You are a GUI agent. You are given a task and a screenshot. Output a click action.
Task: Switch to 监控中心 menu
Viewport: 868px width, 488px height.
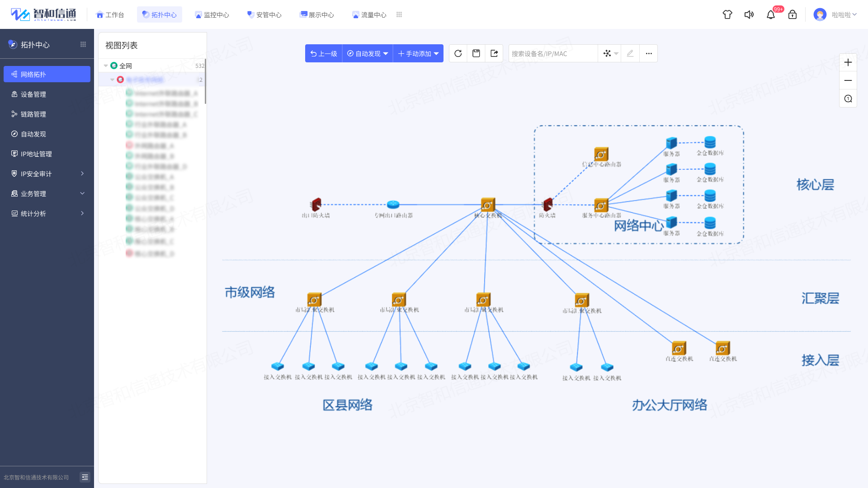click(212, 14)
